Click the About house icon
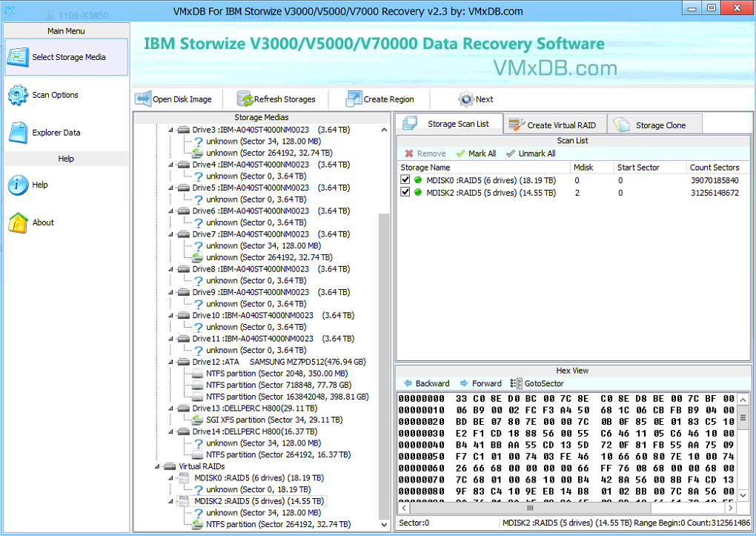This screenshot has height=536, width=756. [x=19, y=222]
